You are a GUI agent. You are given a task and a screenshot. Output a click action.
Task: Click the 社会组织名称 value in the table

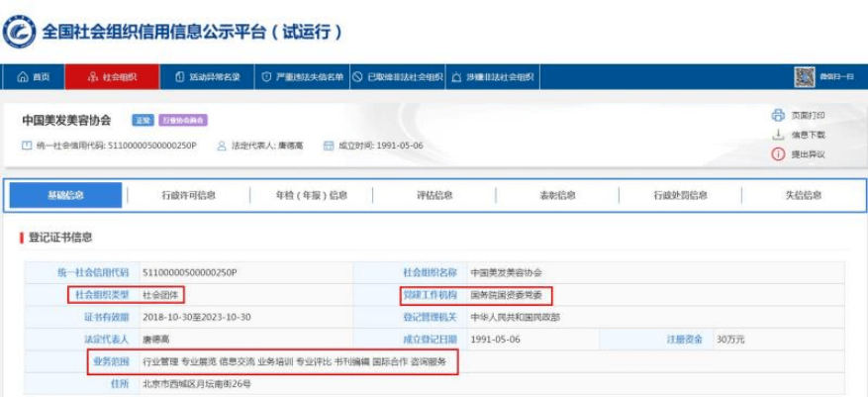point(506,272)
